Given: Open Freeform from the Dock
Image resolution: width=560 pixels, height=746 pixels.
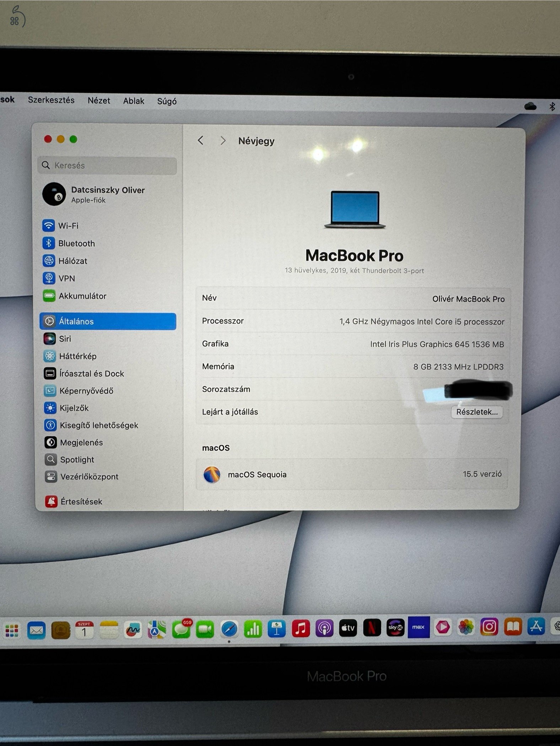Looking at the screenshot, I should pyautogui.click(x=133, y=630).
